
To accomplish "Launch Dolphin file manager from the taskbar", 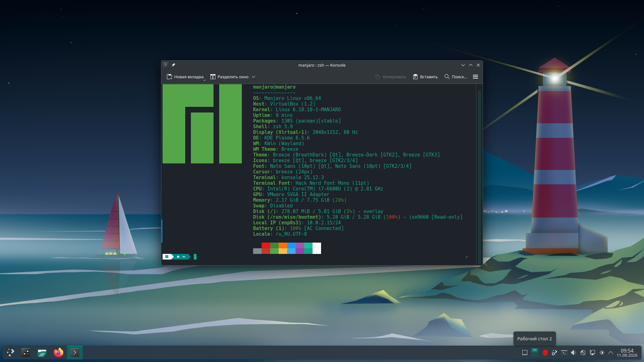I will coord(42,353).
